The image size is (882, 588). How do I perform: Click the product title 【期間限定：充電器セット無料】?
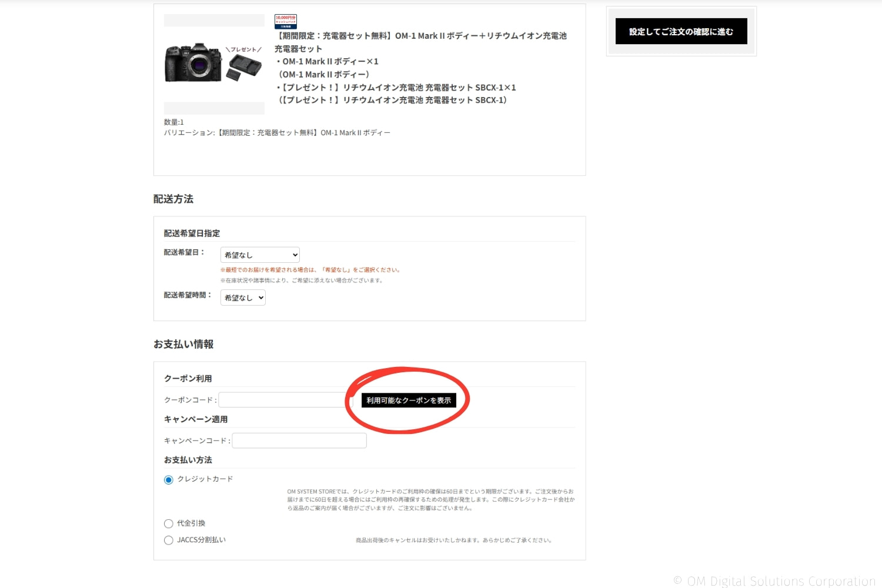[x=420, y=42]
